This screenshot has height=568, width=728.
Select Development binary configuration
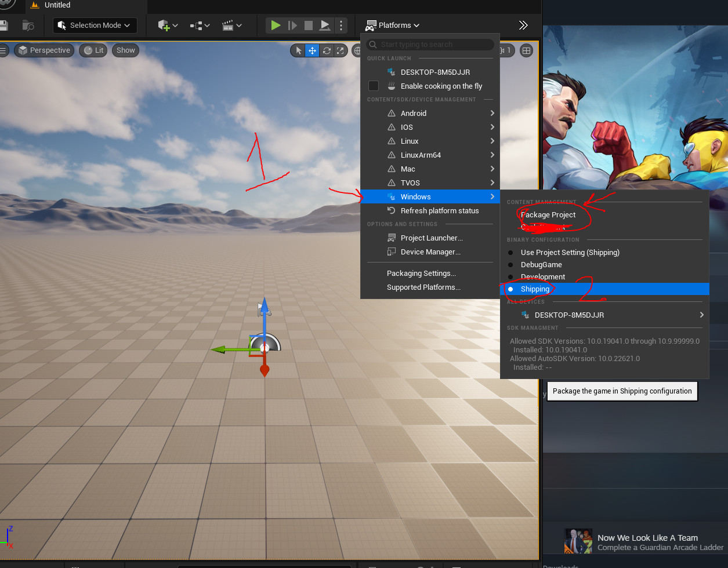pyautogui.click(x=604, y=276)
